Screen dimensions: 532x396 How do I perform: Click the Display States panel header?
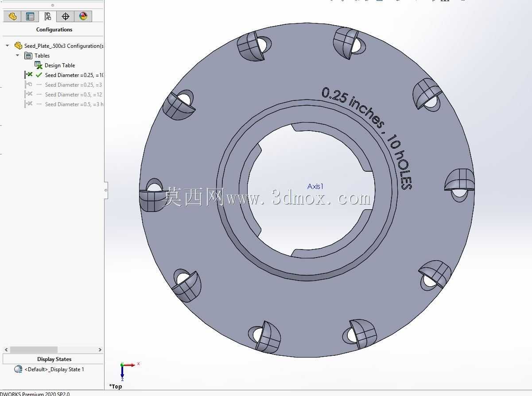tap(54, 359)
